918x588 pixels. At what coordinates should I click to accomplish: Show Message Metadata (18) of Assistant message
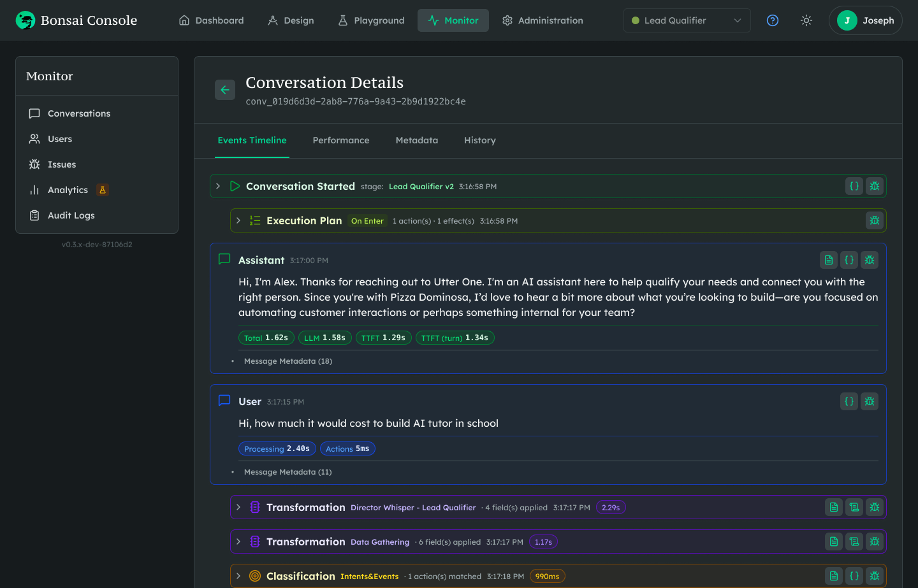(x=288, y=361)
